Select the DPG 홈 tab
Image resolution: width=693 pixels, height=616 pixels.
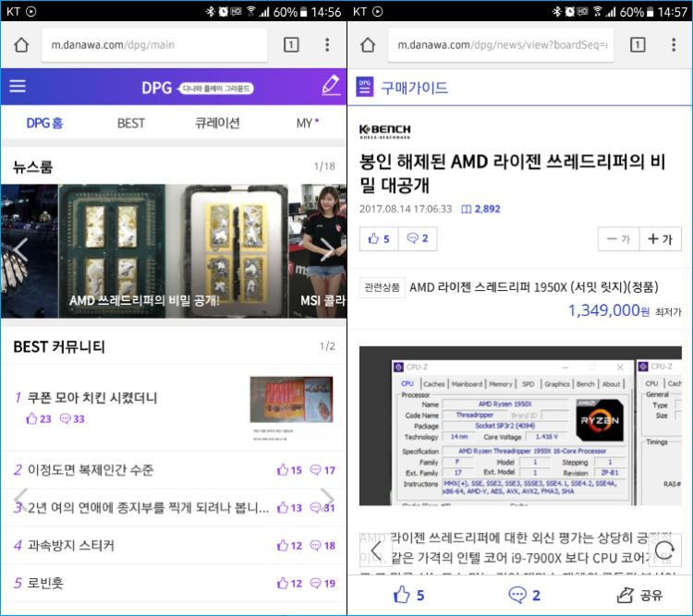coord(44,123)
